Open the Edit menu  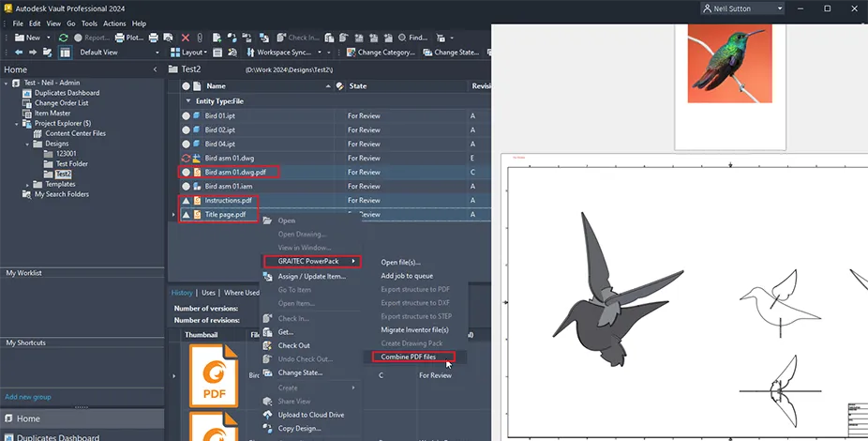pyautogui.click(x=35, y=23)
